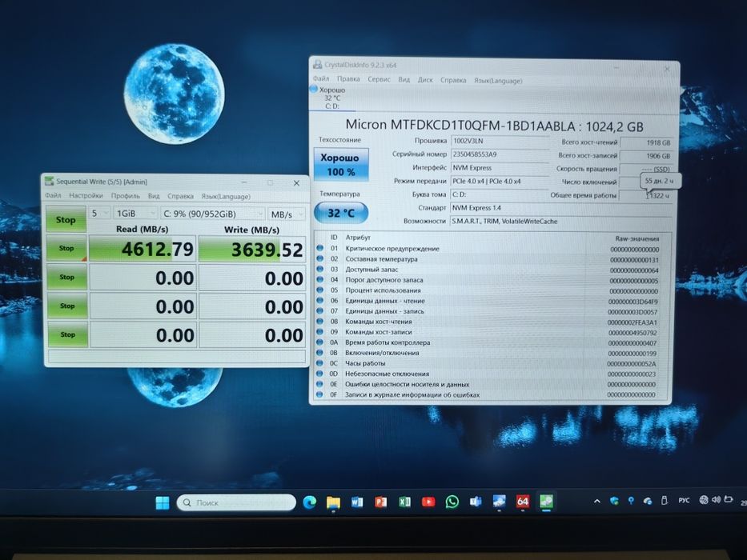
Task: Launch Microsoft Edge from the taskbar
Action: tap(310, 502)
